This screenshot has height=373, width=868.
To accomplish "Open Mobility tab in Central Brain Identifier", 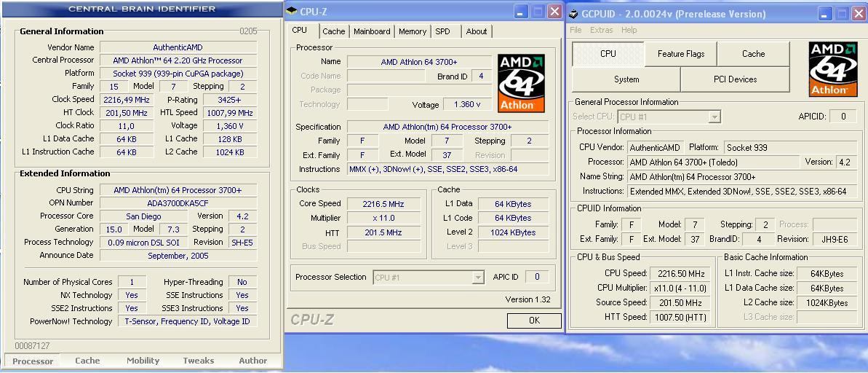I will pyautogui.click(x=143, y=361).
